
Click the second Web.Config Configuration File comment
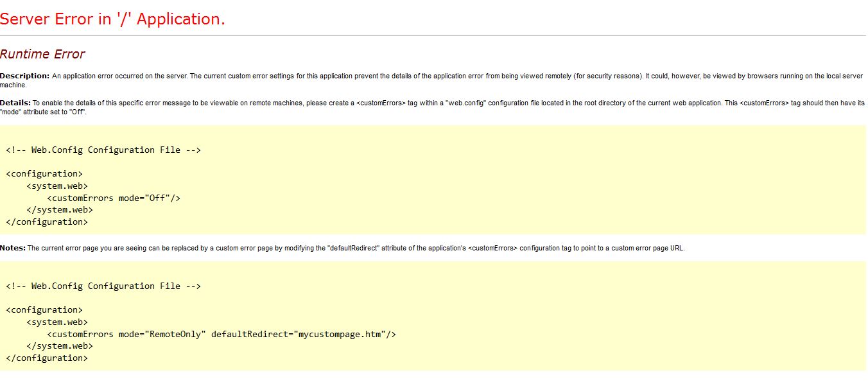(x=103, y=286)
